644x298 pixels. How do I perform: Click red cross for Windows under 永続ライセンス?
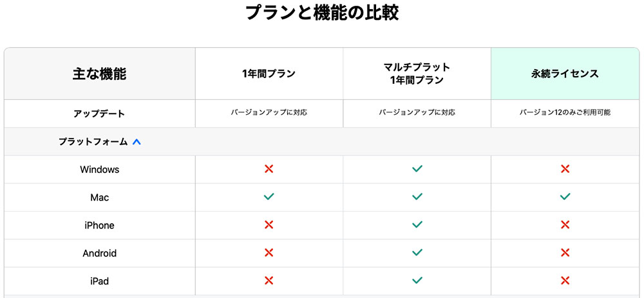point(565,169)
